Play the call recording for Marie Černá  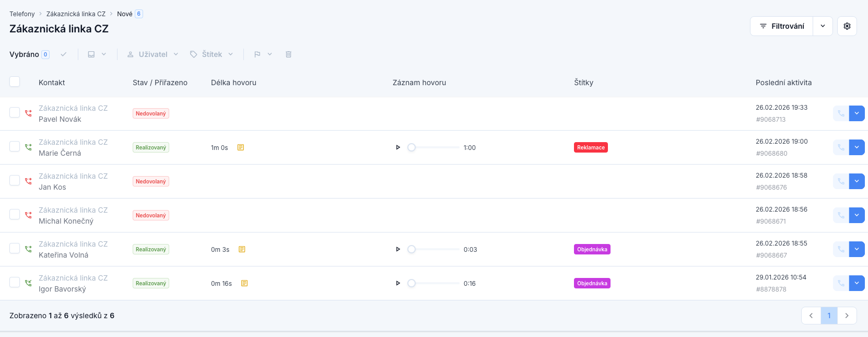coord(398,147)
